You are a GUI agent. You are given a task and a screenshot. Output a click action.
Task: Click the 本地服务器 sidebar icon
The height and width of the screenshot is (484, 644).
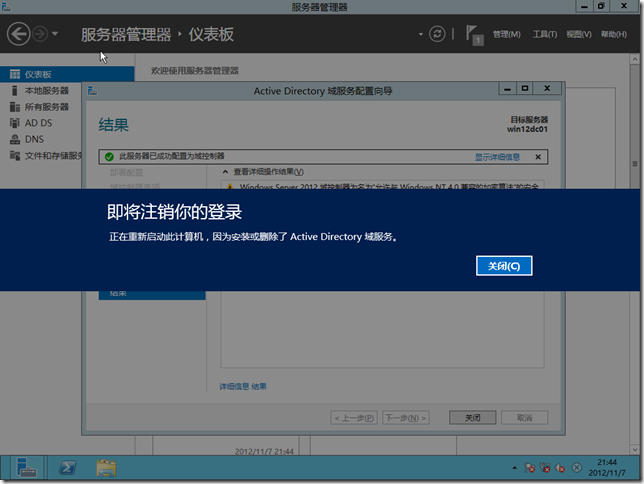(x=15, y=90)
